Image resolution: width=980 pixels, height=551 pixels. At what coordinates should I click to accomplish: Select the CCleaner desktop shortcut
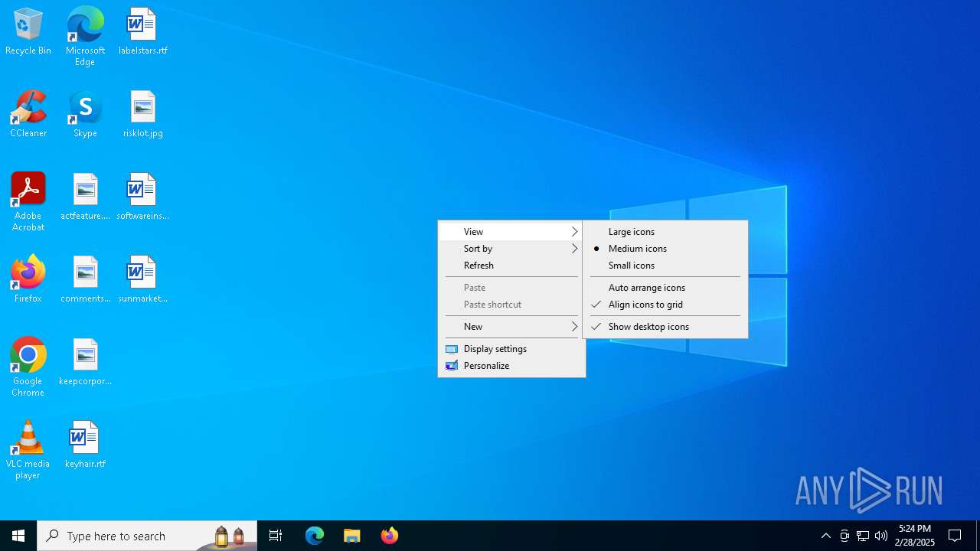pyautogui.click(x=28, y=115)
